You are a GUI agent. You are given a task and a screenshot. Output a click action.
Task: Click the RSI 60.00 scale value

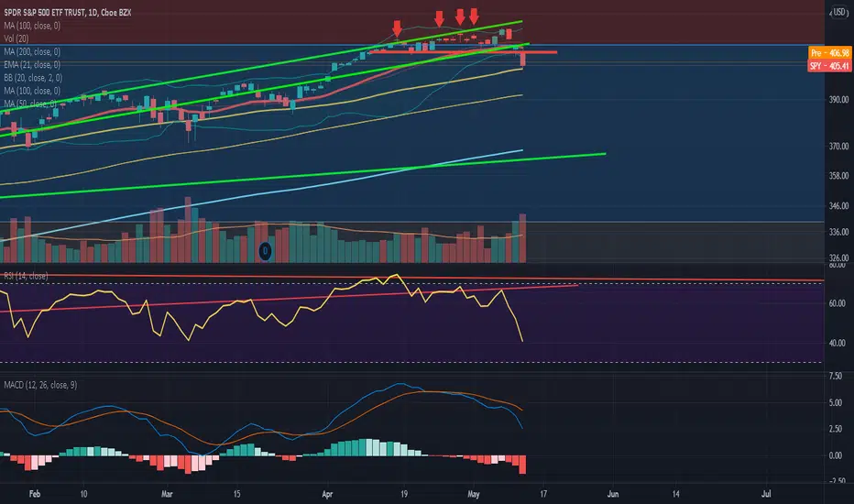[838, 303]
